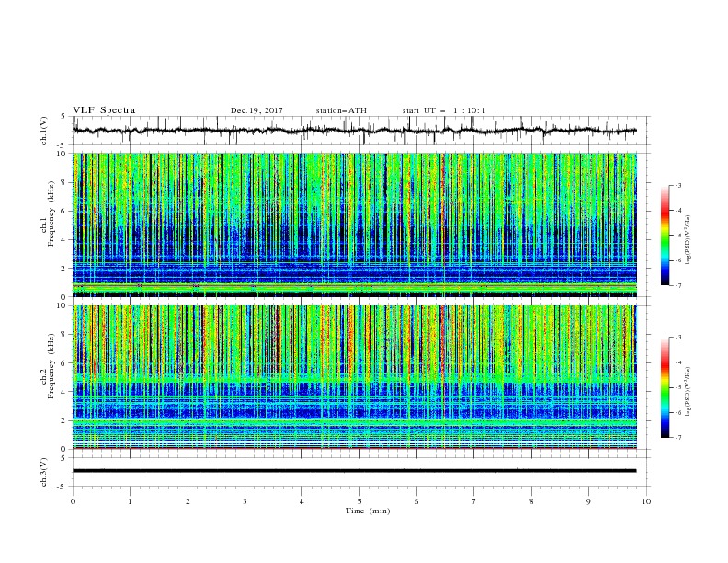Image resolution: width=728 pixels, height=563 pixels.
Task: Click the date "Dec. 19, 2017"
Action: coord(256,110)
